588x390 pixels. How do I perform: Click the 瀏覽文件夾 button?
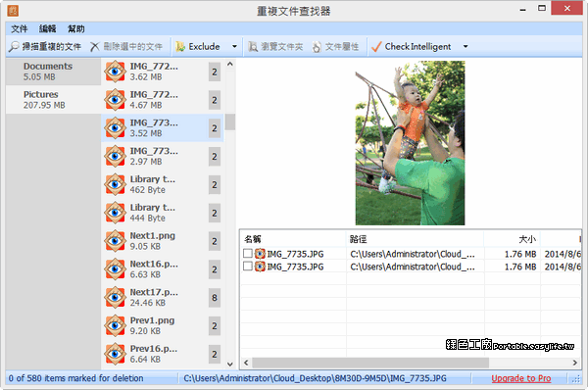tap(275, 46)
